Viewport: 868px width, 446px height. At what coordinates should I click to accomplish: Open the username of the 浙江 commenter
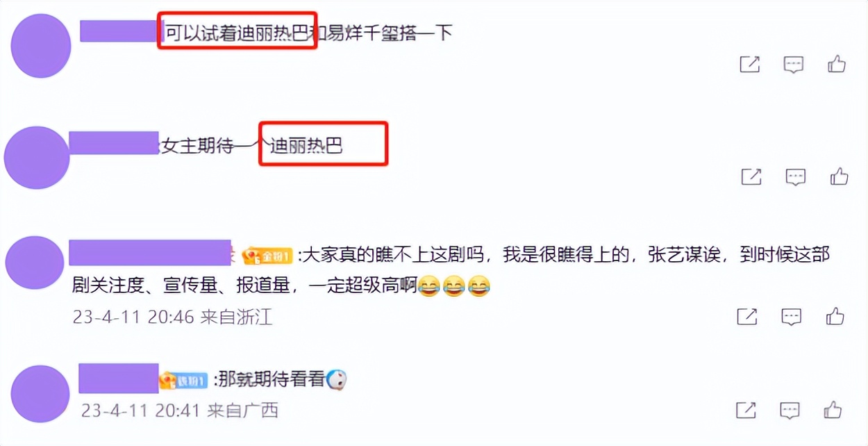[150, 253]
